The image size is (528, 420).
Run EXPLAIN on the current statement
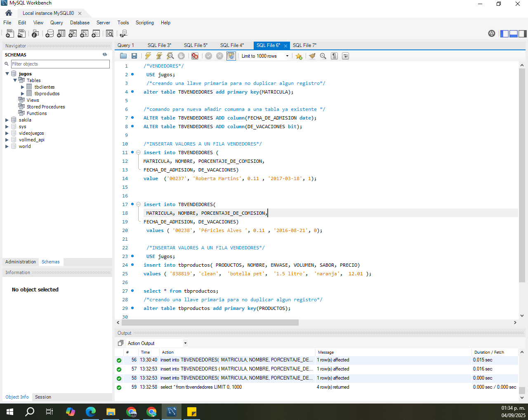[170, 56]
